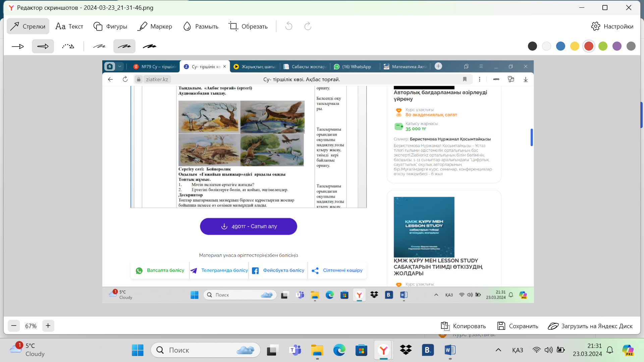This screenshot has height=362, width=644.
Task: Click the Copy (Копировать) button
Action: pos(463,326)
